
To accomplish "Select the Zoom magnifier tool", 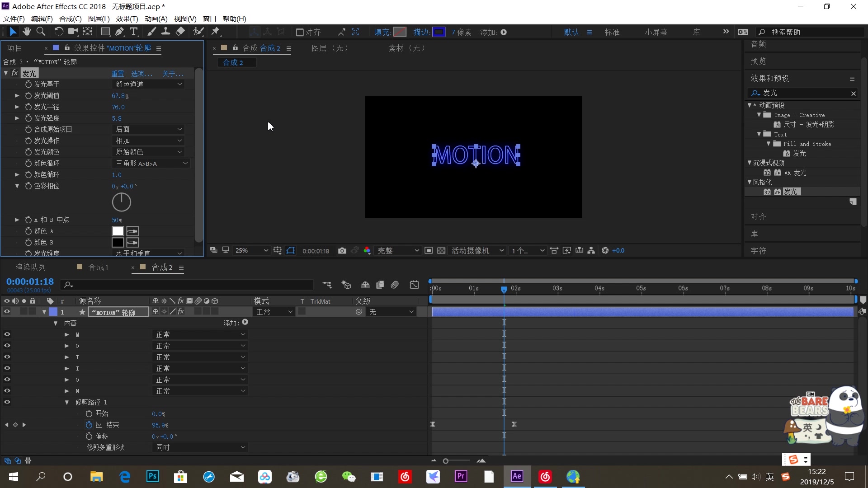I will (41, 32).
